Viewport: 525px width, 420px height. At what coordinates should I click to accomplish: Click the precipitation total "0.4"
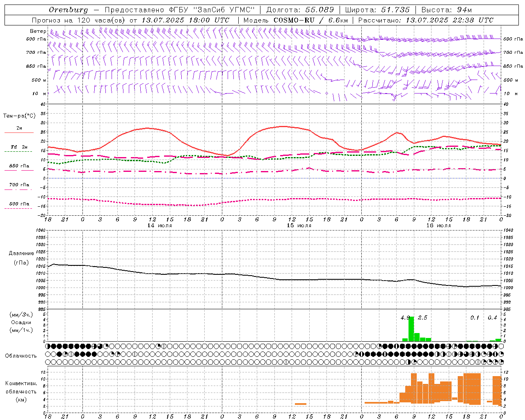pyautogui.click(x=492, y=317)
